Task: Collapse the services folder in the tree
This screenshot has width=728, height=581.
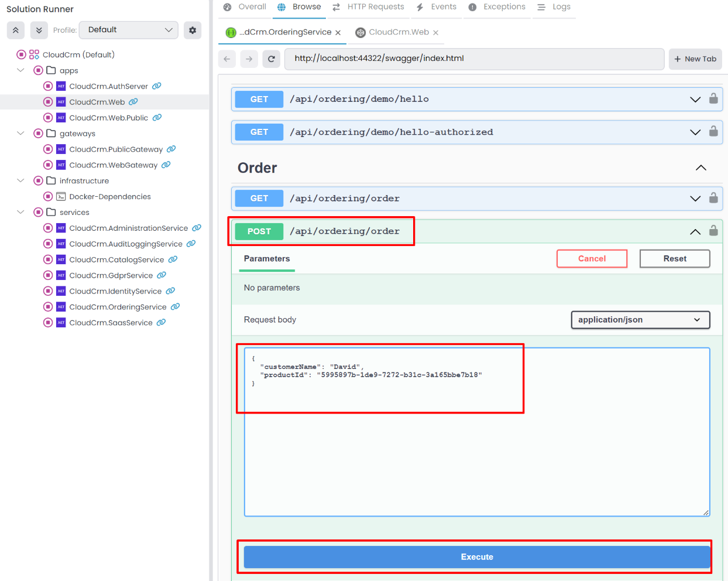Action: [x=21, y=212]
